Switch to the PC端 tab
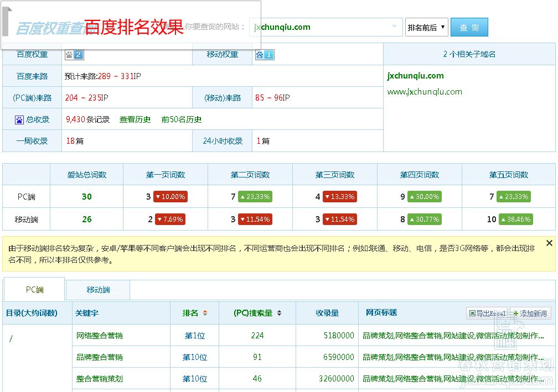Screen dimensions: 558x392 pyautogui.click(x=34, y=290)
